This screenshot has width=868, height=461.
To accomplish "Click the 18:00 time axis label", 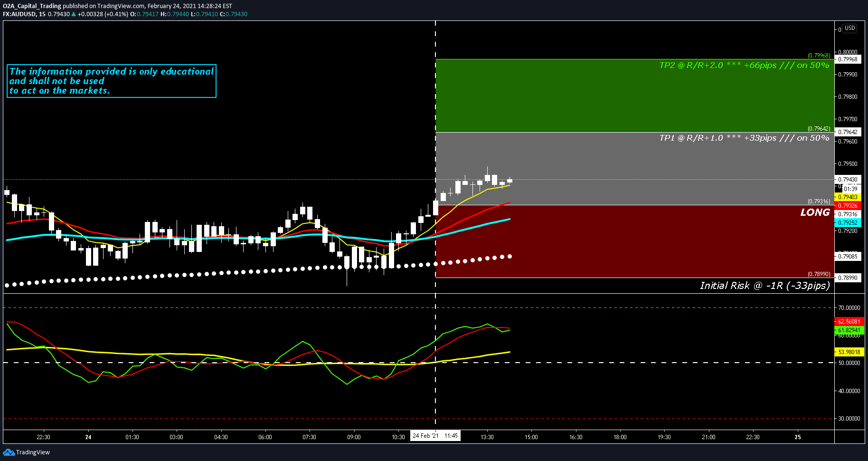I will [620, 437].
